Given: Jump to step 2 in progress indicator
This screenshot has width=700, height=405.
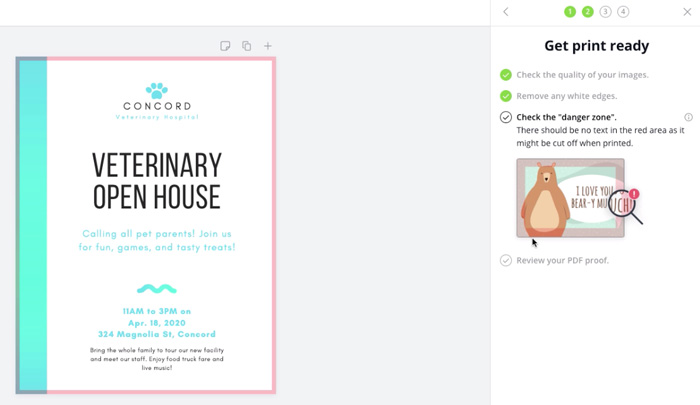Looking at the screenshot, I should (x=588, y=12).
